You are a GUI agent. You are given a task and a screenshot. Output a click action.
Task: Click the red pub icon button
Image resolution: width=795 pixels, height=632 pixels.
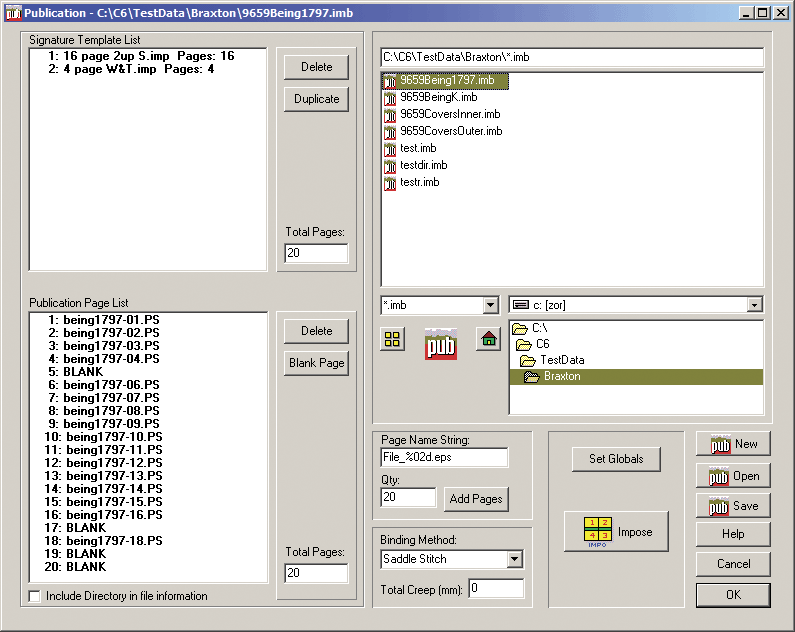[440, 343]
